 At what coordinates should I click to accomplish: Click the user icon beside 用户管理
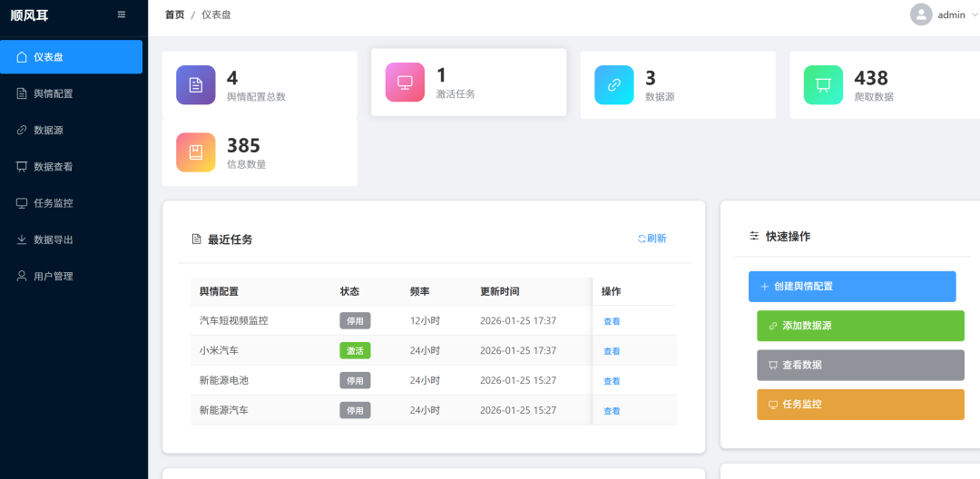coord(21,276)
